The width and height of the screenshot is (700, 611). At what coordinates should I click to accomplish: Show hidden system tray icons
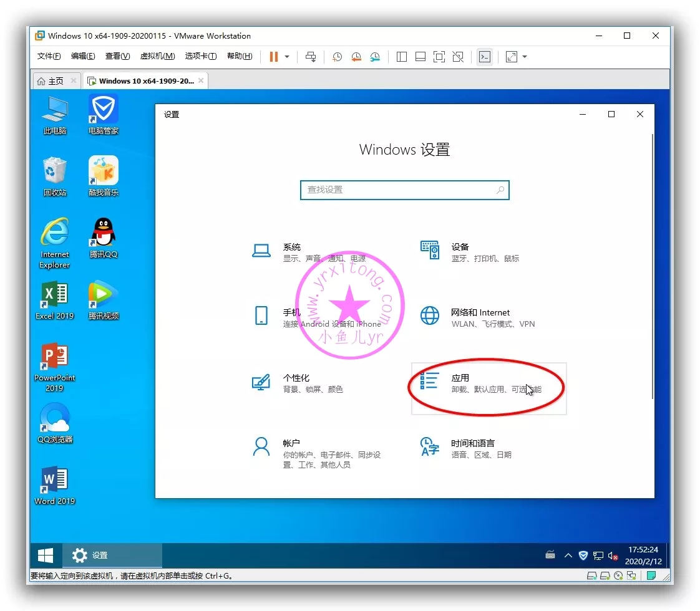pos(568,556)
